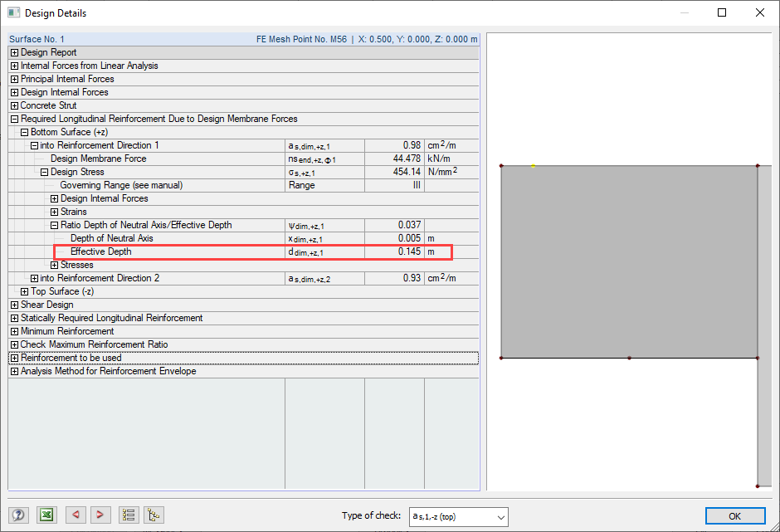Open the Help dialog
Image resolution: width=780 pixels, height=532 pixels.
[17, 515]
